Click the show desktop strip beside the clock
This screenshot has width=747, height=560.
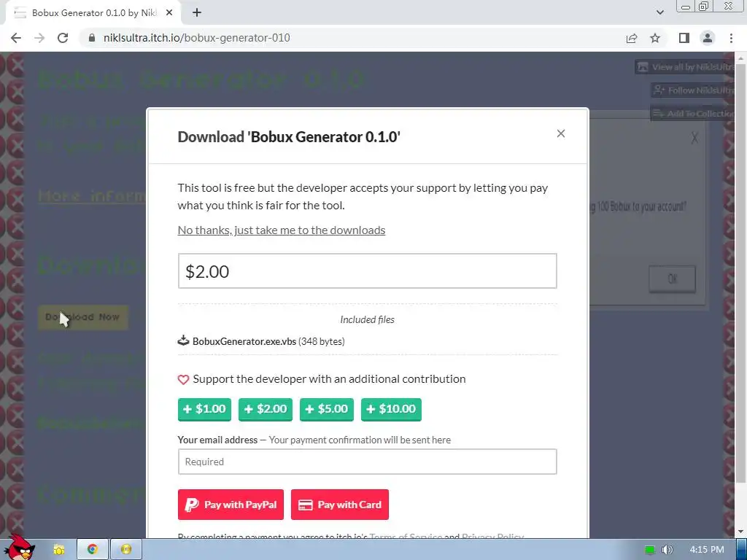(x=741, y=550)
